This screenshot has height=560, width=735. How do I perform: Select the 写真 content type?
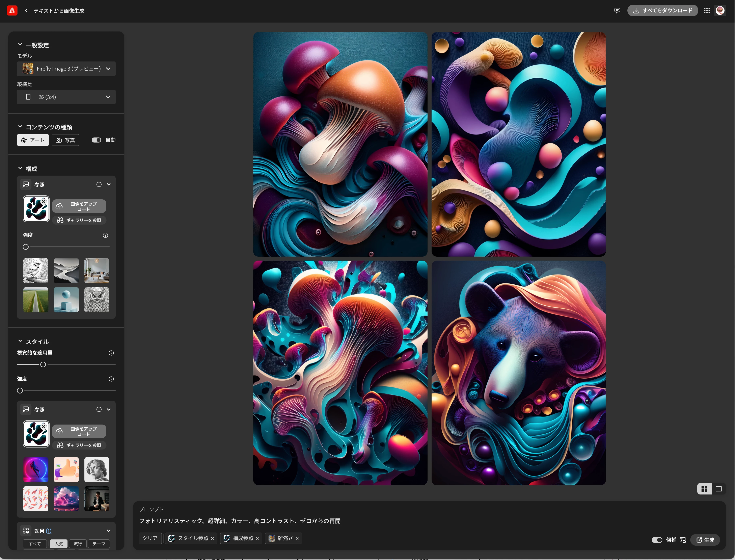coord(66,140)
